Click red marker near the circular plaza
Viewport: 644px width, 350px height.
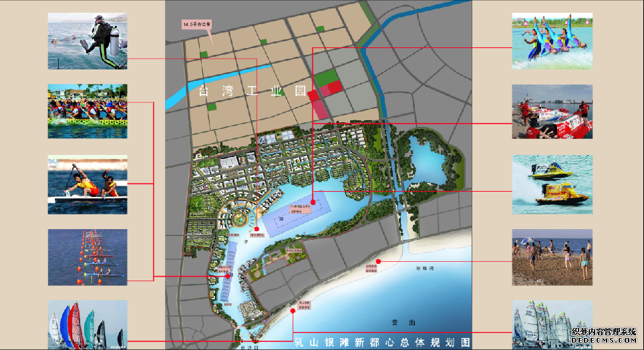pos(257,229)
